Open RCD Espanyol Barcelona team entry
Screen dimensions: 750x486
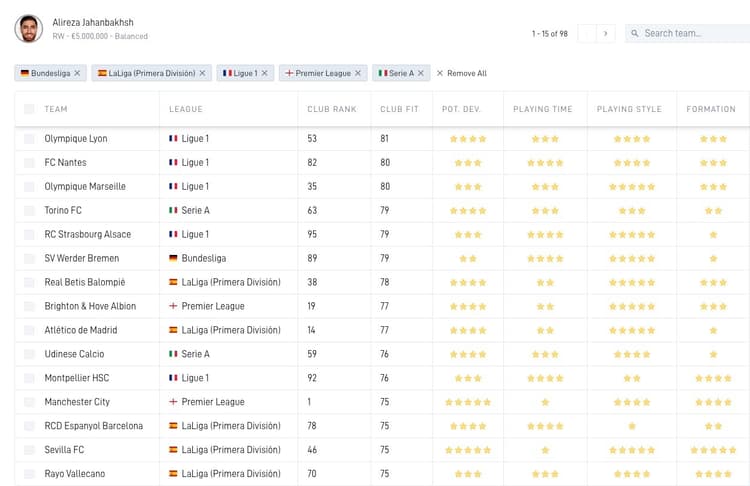pos(94,426)
